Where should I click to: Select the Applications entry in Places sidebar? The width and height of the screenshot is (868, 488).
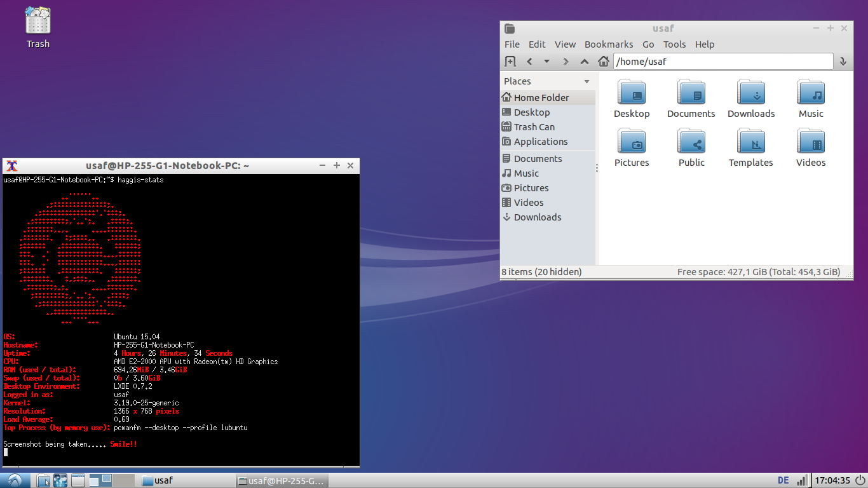point(541,141)
